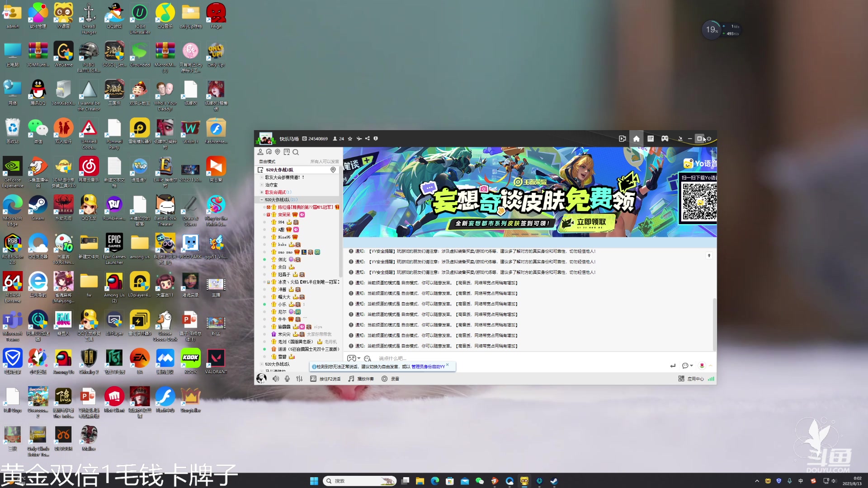Expand the up chevron beside the flower icon

[x=710, y=366]
